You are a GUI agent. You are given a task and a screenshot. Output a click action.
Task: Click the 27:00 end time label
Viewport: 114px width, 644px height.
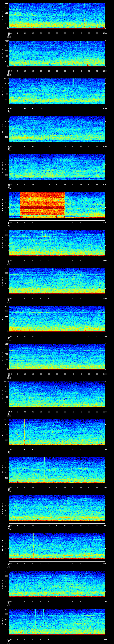105,487
